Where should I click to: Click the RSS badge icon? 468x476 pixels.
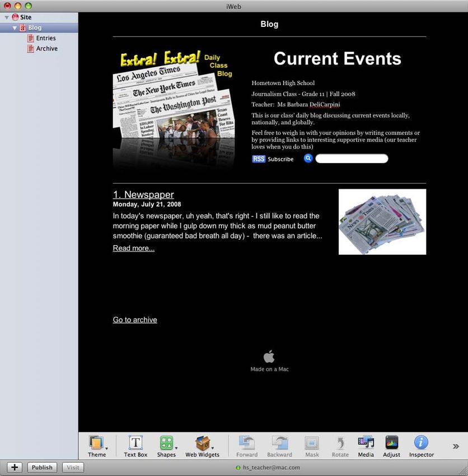click(259, 159)
